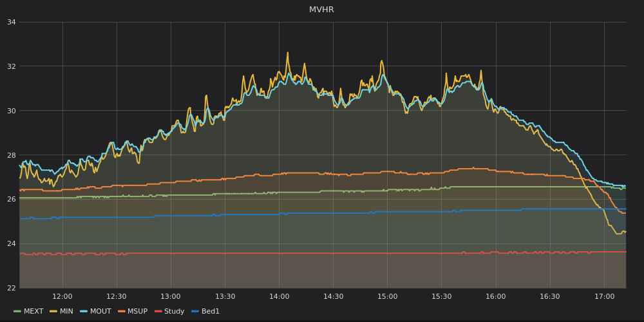Open the green MEXT legend color swatch
The width and height of the screenshot is (644, 322).
pos(17,312)
